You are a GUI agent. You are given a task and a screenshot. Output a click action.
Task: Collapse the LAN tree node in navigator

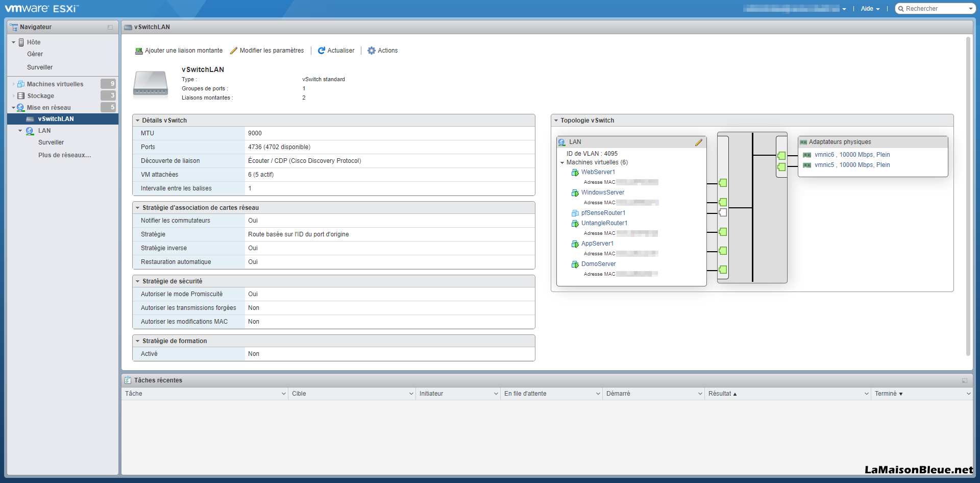pyautogui.click(x=20, y=131)
